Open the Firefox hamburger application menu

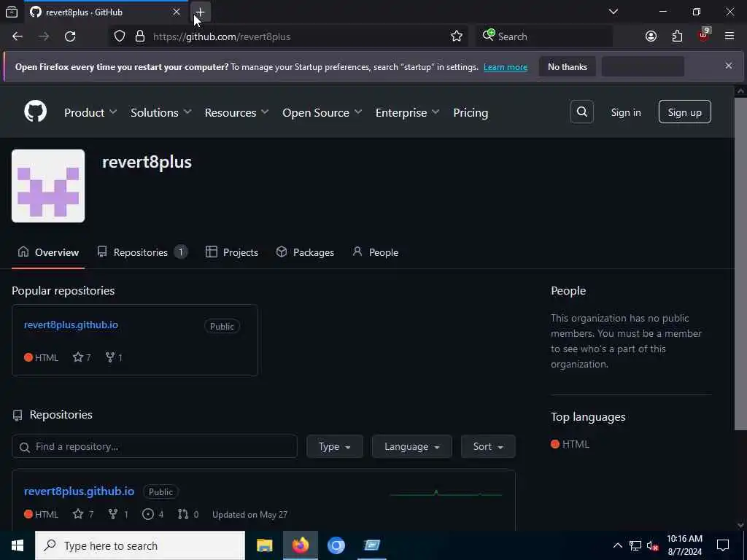pyautogui.click(x=729, y=36)
